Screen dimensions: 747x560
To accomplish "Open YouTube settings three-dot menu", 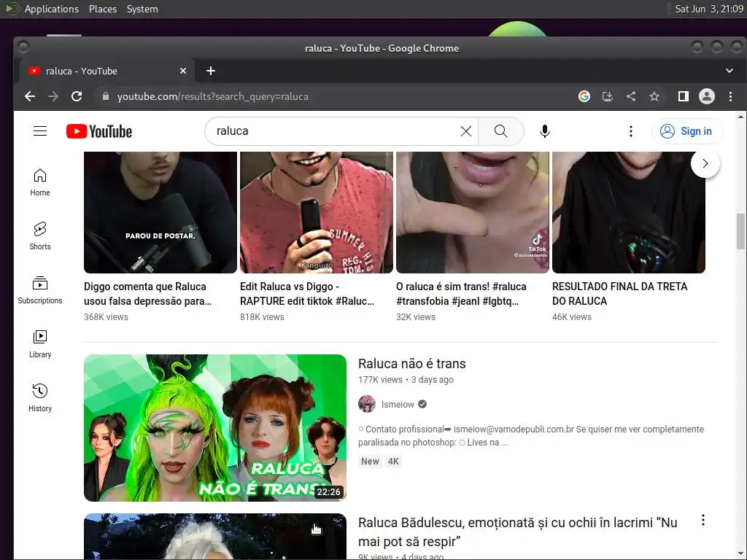I will 631,131.
